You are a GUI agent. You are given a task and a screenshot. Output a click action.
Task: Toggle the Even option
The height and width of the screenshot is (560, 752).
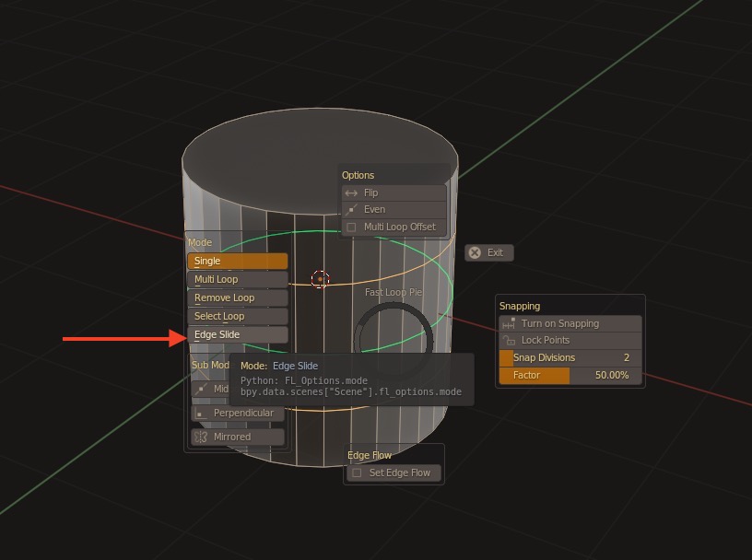coord(394,209)
